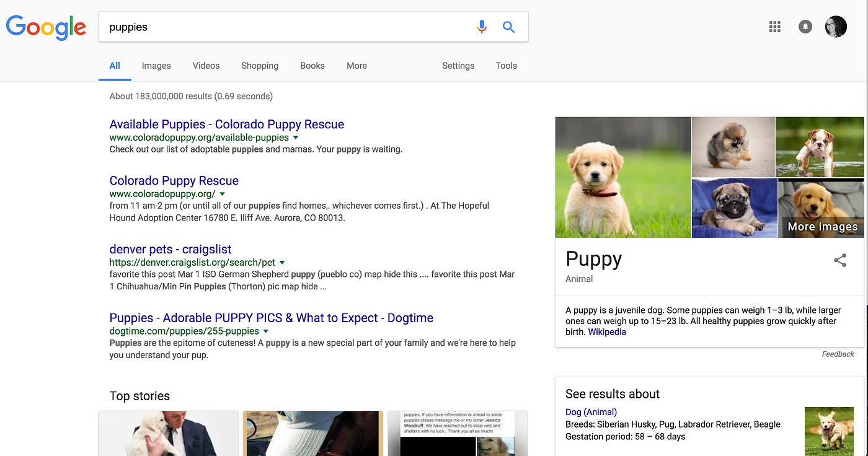Viewport: 868px width, 456px height.
Task: Open the Settings menu
Action: pyautogui.click(x=458, y=66)
